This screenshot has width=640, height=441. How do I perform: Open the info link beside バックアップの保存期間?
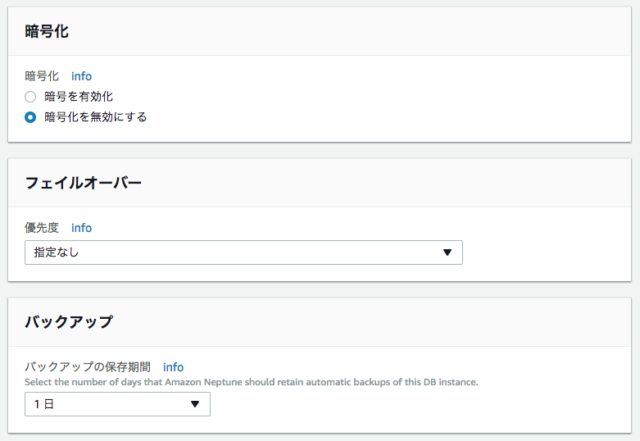pyautogui.click(x=173, y=367)
